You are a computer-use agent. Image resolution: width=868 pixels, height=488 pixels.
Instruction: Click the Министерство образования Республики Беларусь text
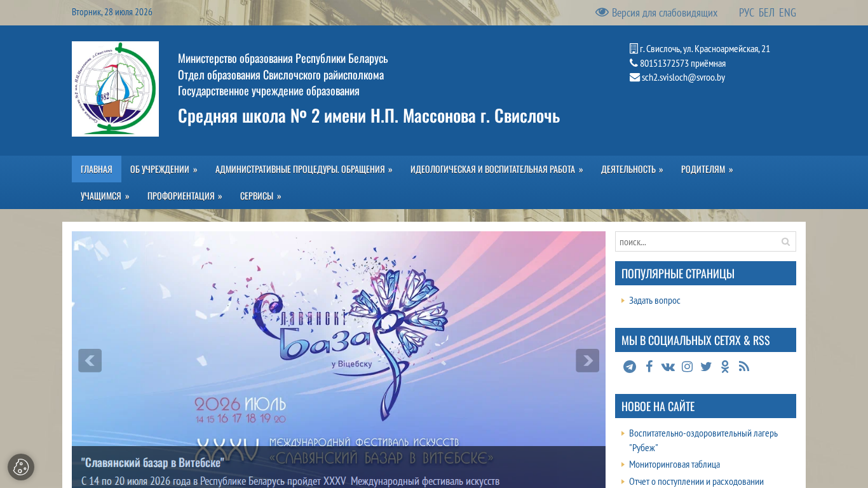[283, 58]
